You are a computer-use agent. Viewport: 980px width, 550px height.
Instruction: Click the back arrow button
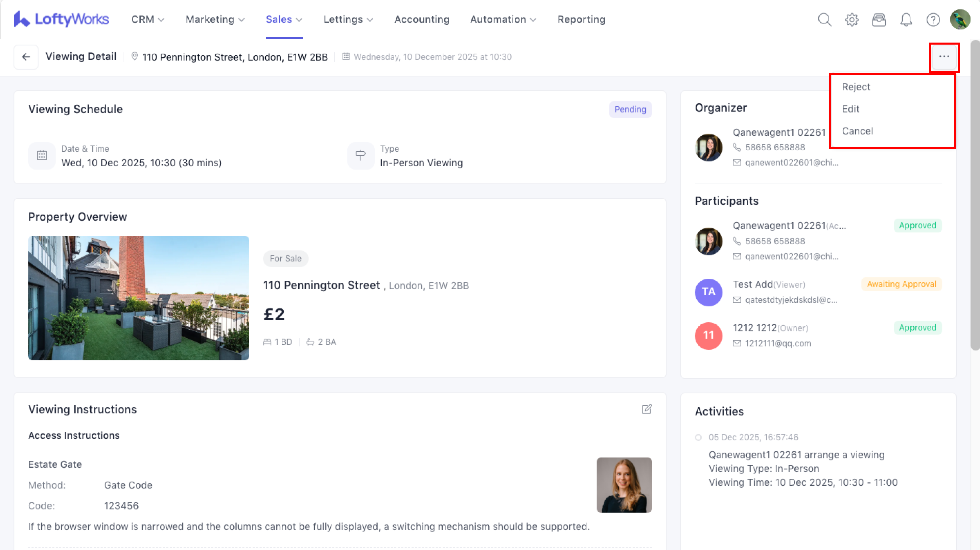pyautogui.click(x=26, y=57)
